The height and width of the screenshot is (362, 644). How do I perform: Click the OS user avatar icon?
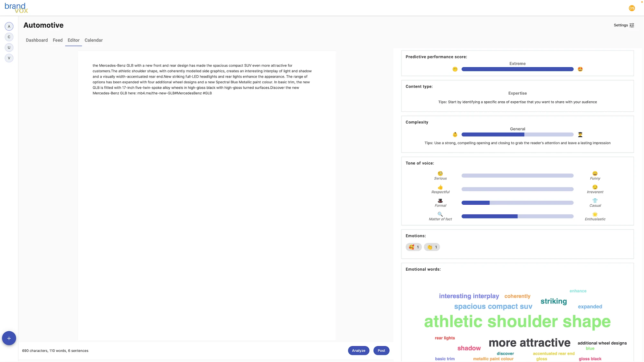[x=632, y=8]
